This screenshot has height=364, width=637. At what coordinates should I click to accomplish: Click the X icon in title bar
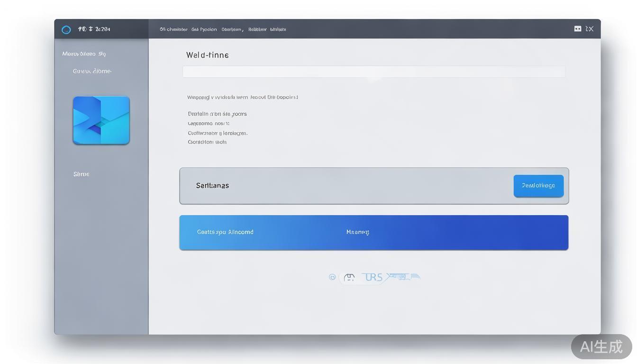590,29
